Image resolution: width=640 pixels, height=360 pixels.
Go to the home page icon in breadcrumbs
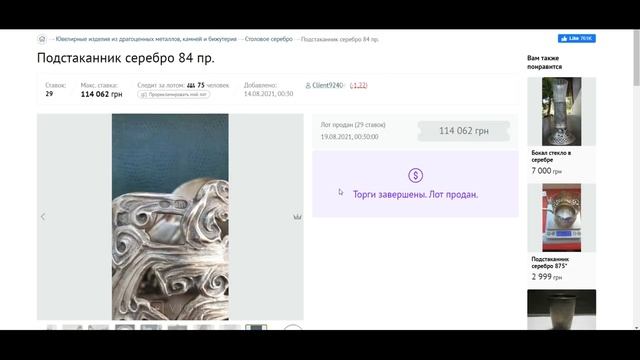coord(42,39)
